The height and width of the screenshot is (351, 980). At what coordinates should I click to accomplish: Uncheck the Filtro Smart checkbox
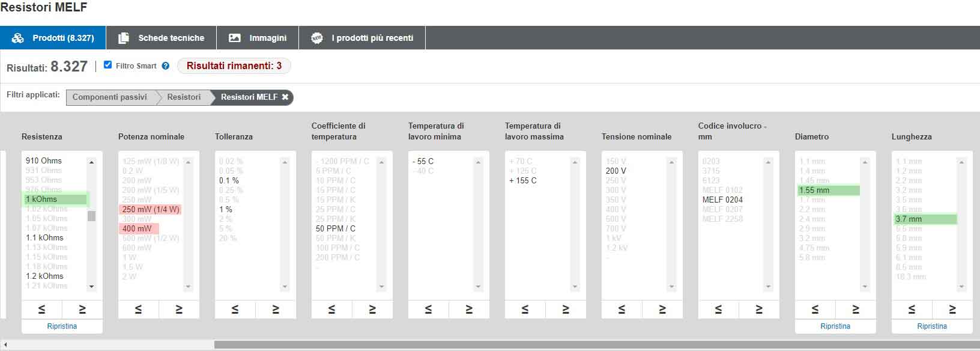[x=108, y=65]
